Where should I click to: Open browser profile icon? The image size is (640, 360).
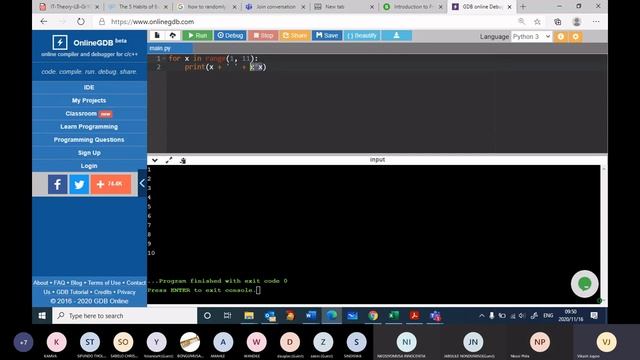click(x=576, y=22)
